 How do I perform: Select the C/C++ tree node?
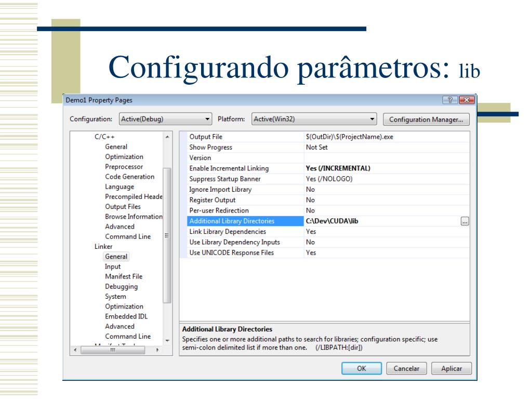(104, 137)
